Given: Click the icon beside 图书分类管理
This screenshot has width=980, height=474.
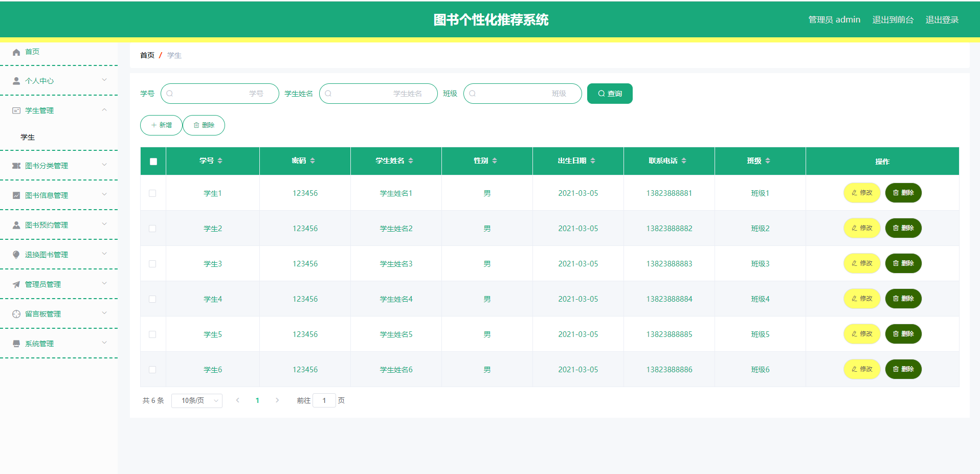Looking at the screenshot, I should tap(16, 166).
